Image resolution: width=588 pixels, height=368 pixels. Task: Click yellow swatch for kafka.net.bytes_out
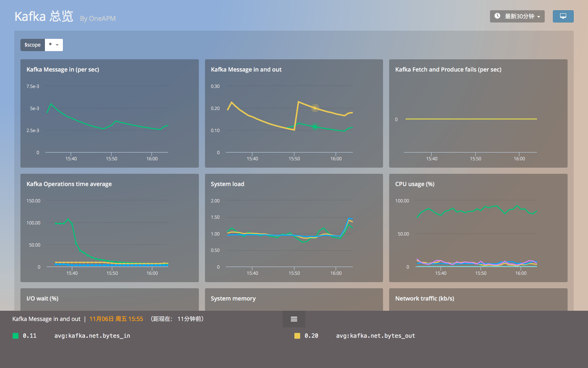coord(297,336)
